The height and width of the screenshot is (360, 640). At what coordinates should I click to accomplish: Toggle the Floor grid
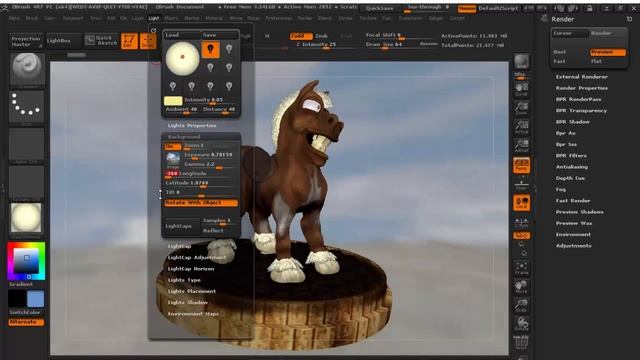click(x=521, y=185)
